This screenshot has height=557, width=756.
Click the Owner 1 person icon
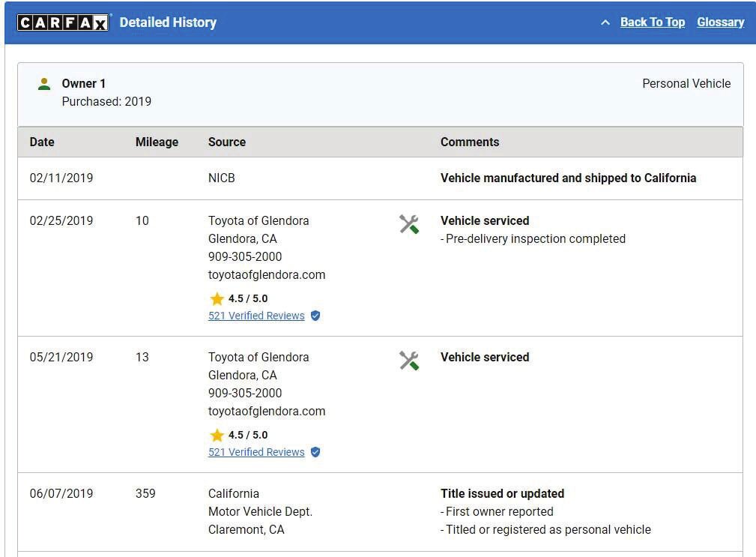(x=44, y=85)
